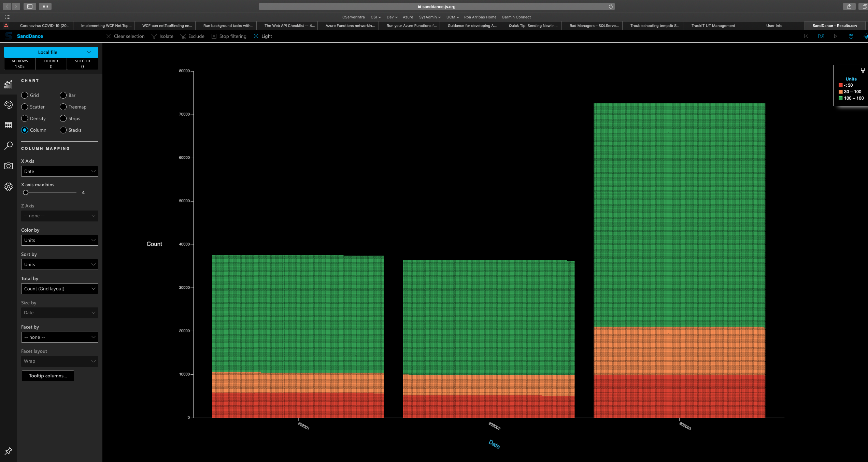Open the Search magnifier sidebar icon

tap(8, 146)
